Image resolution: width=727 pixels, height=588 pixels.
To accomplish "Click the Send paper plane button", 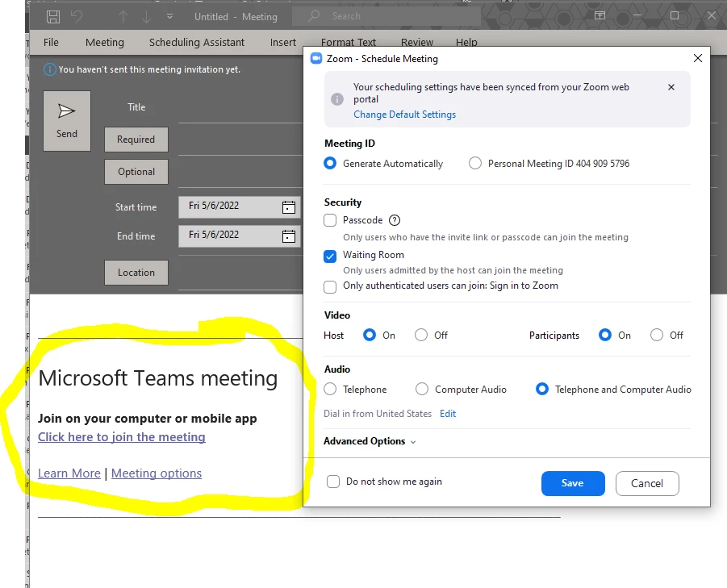I will tap(67, 121).
